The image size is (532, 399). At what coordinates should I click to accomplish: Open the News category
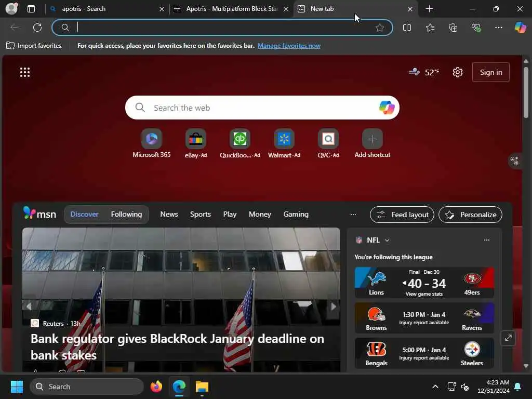(x=169, y=215)
